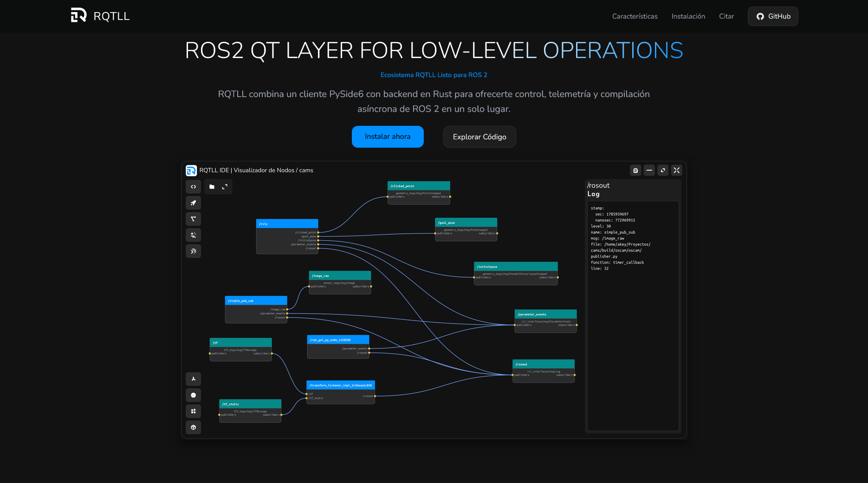Click 'function: timer_callback' in the log panel

pos(617,262)
